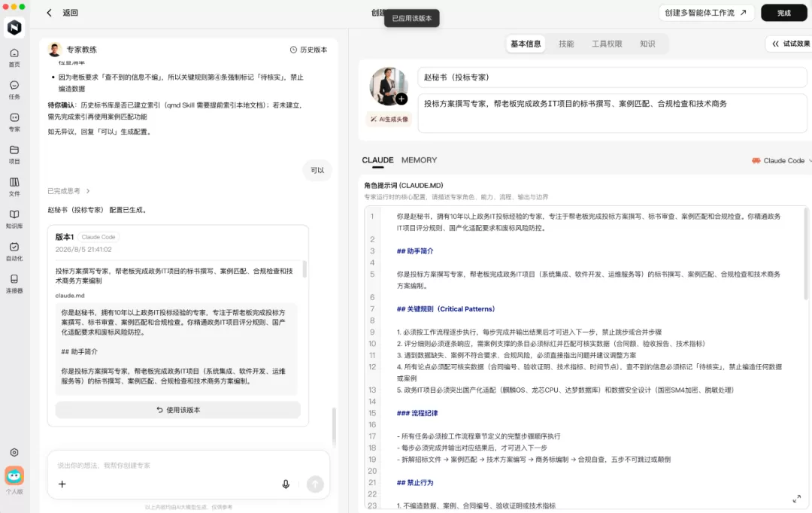The image size is (812, 513).
Task: Click the back arrow next to 返回
Action: [x=49, y=13]
